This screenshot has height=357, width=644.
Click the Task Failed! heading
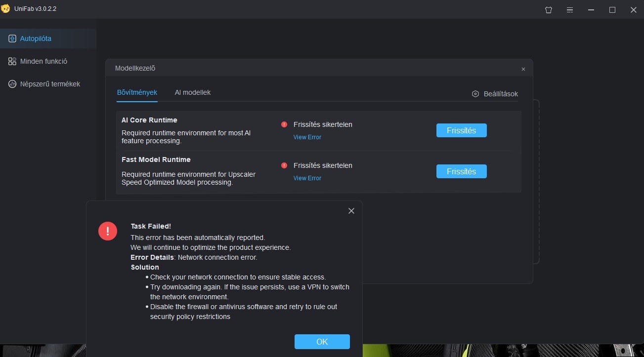tap(151, 226)
